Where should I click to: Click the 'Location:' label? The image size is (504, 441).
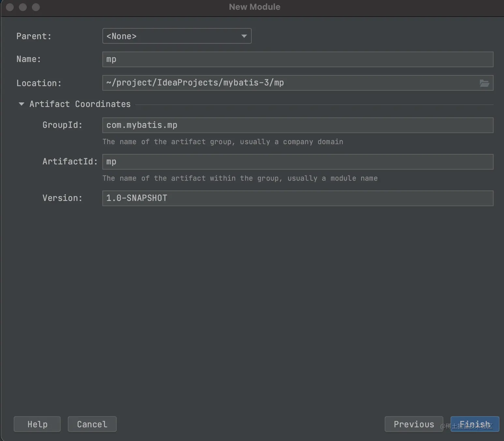(x=39, y=83)
